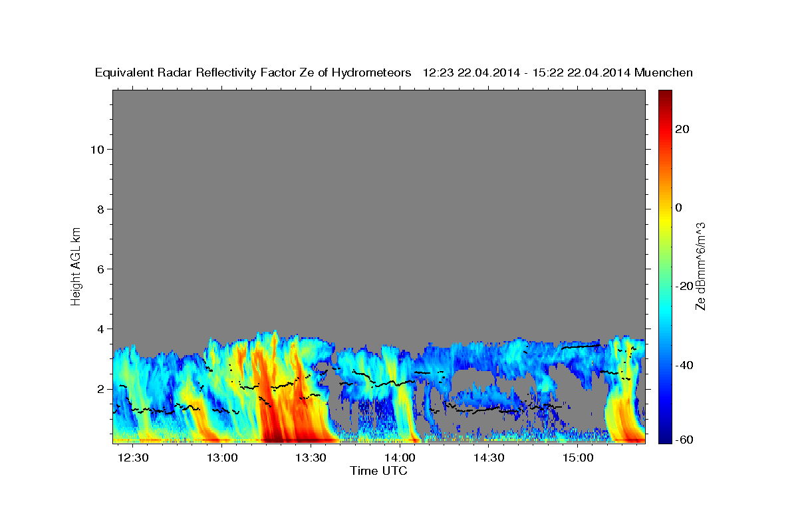This screenshot has height=532, width=798.
Task: Click the 14:00 time tick label
Action: coord(400,458)
